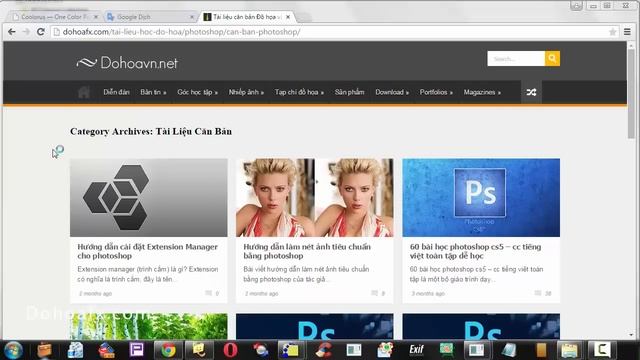The height and width of the screenshot is (360, 640).
Task: Open Chrome from the taskbar
Action: (x=168, y=350)
